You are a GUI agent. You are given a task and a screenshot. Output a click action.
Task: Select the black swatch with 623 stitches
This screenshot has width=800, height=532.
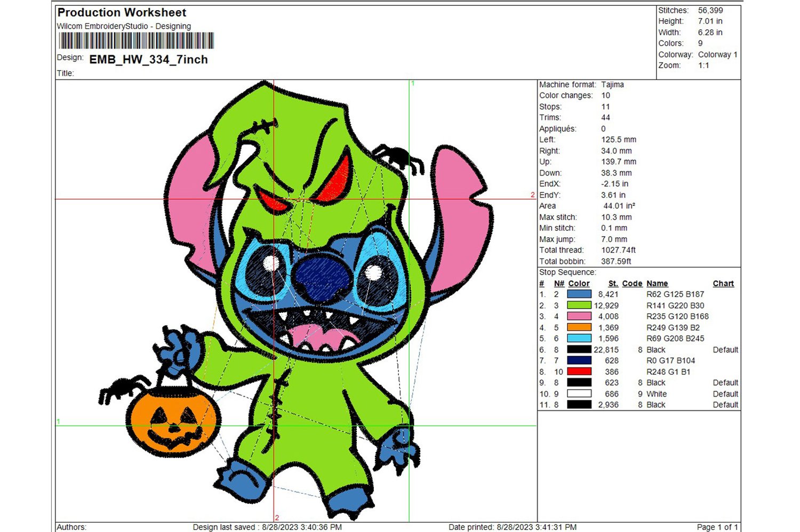click(x=579, y=383)
